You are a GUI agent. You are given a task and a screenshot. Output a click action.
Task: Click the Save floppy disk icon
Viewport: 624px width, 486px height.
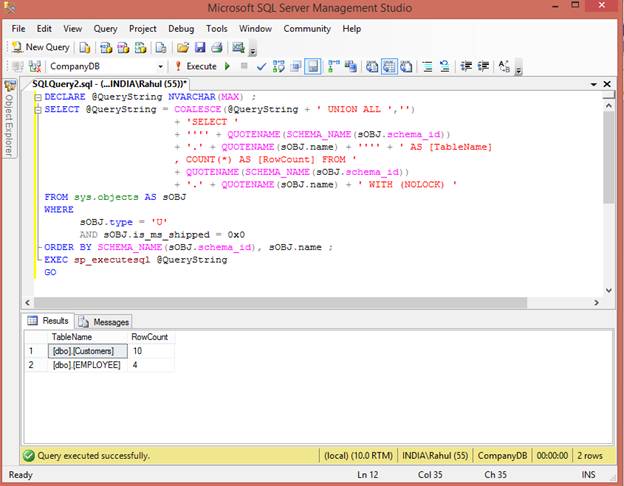[200, 47]
